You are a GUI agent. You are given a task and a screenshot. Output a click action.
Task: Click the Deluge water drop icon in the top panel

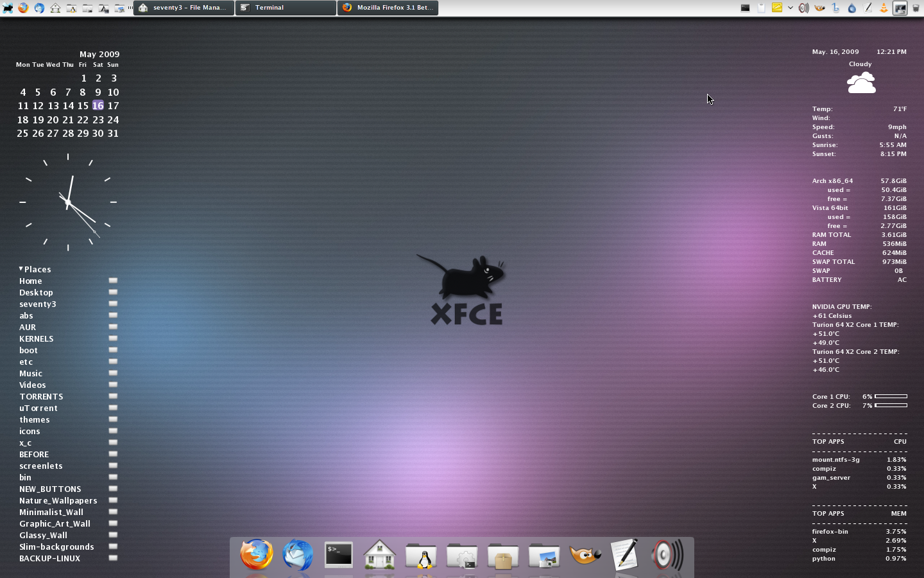coord(852,8)
